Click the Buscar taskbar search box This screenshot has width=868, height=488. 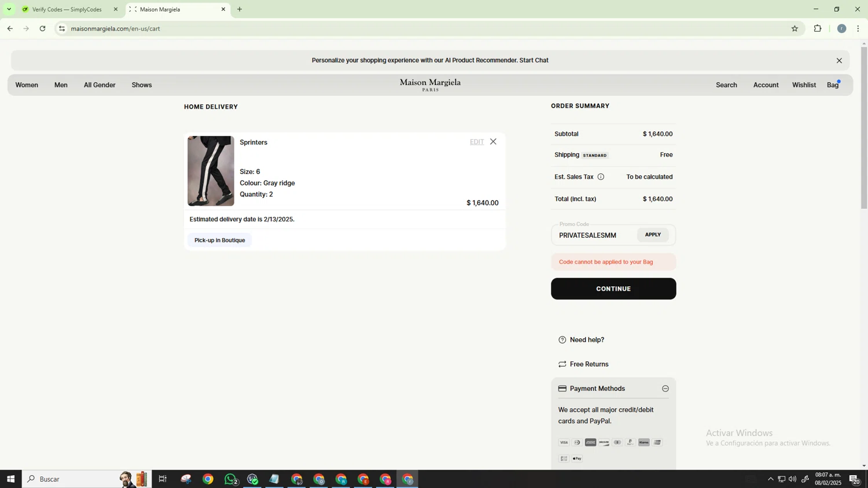[87, 479]
